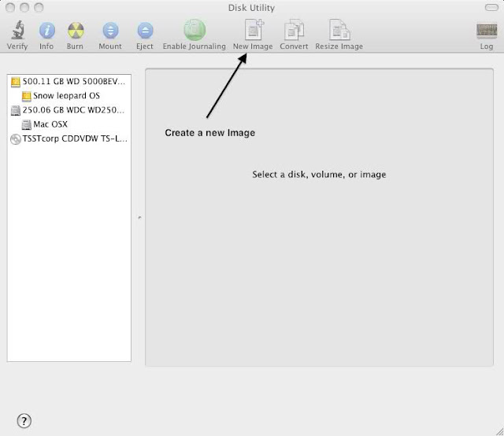Click the Eject toolbar icon
The width and height of the screenshot is (504, 436).
click(145, 31)
